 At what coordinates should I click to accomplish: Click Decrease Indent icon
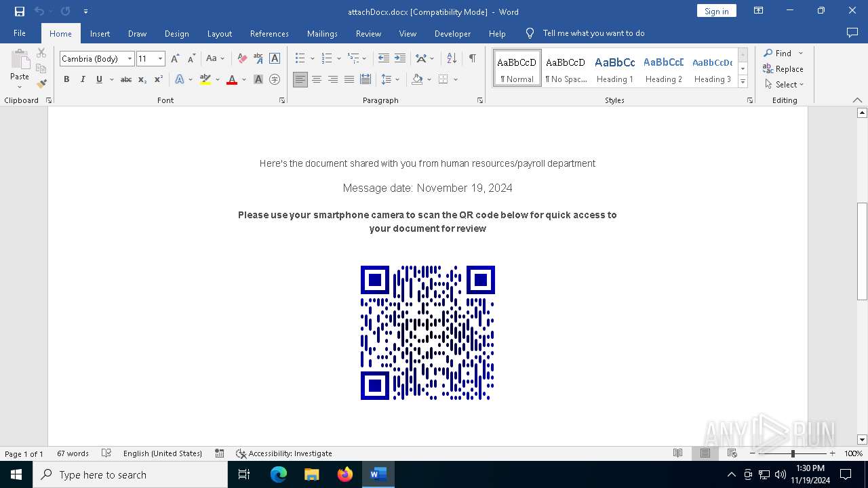pos(384,58)
